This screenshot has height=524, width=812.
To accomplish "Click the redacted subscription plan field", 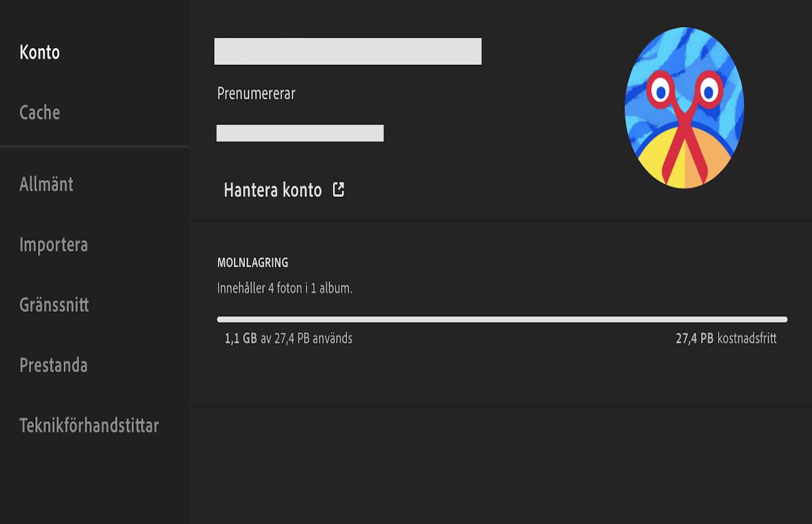I will [300, 133].
